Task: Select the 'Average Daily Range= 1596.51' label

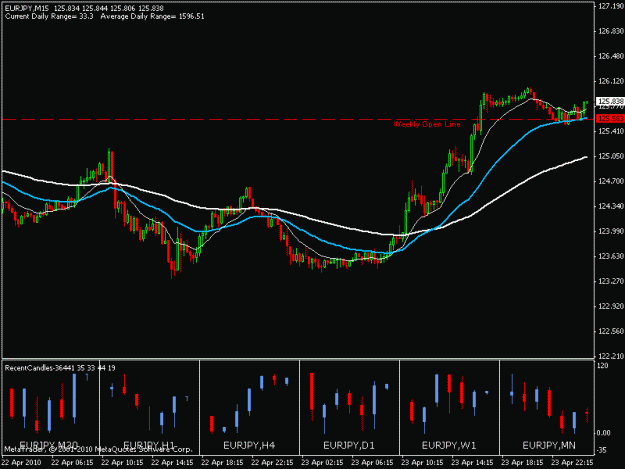Action: [x=152, y=16]
